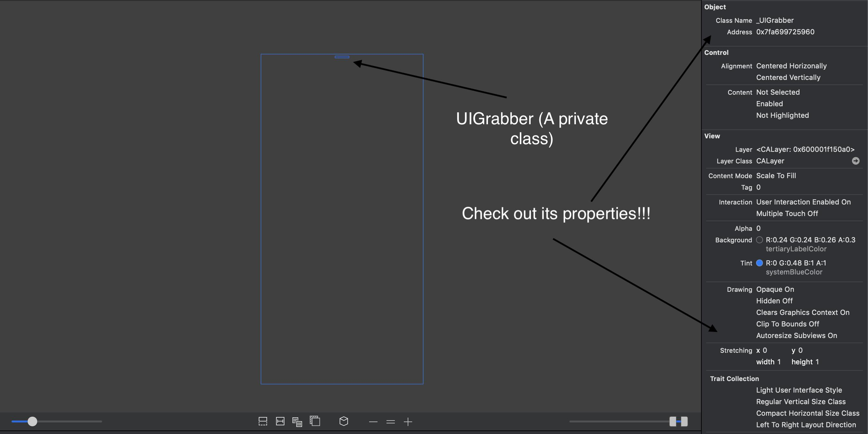Click 'Clip To Bounds Off' value
This screenshot has width=868, height=434.
click(x=787, y=324)
